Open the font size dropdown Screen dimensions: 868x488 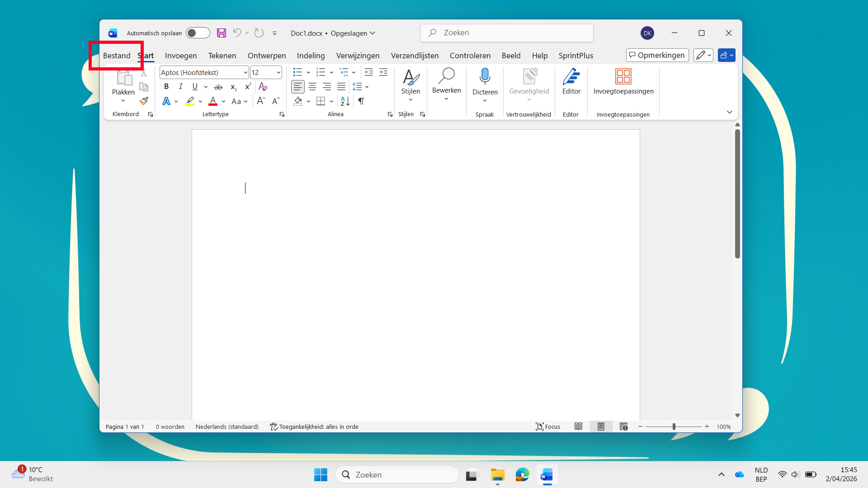point(278,73)
